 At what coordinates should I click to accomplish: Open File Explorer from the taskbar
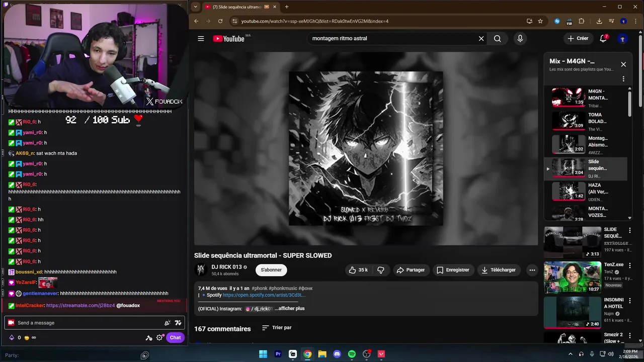[x=322, y=354]
